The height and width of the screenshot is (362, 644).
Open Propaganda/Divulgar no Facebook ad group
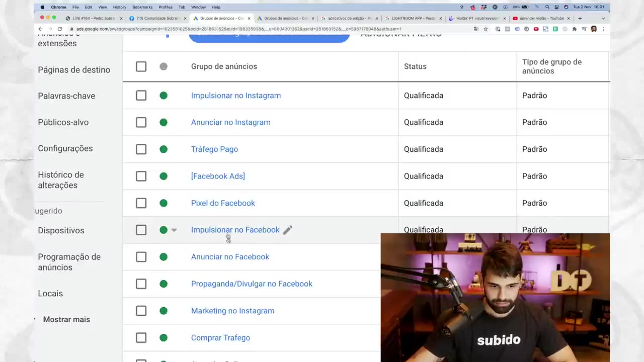click(252, 284)
